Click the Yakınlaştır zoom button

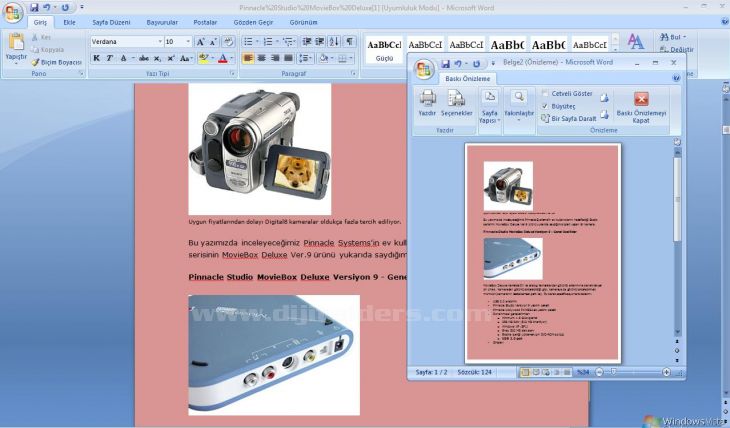click(519, 107)
